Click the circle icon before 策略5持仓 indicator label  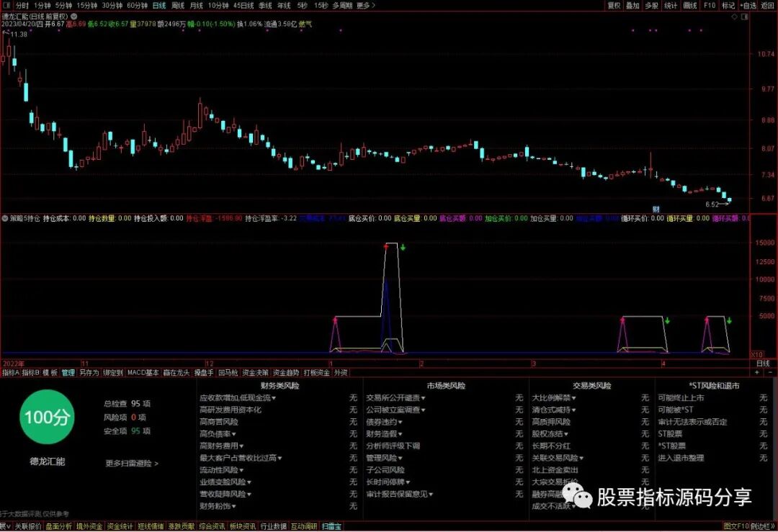click(x=5, y=218)
